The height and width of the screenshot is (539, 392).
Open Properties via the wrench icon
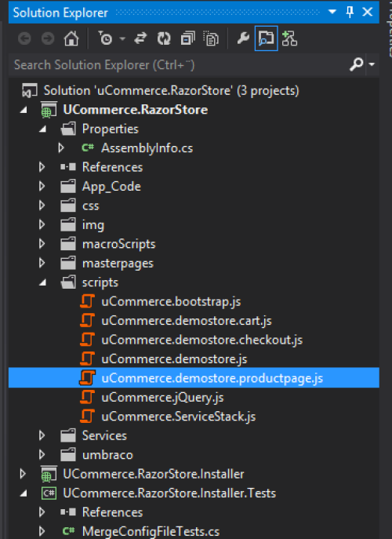(x=243, y=38)
